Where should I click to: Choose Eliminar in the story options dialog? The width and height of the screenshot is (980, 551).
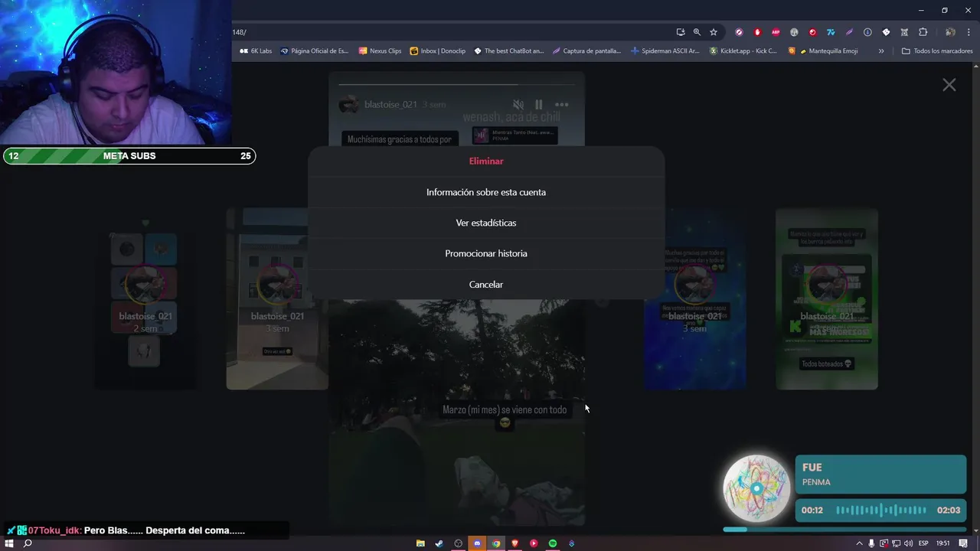tap(486, 161)
